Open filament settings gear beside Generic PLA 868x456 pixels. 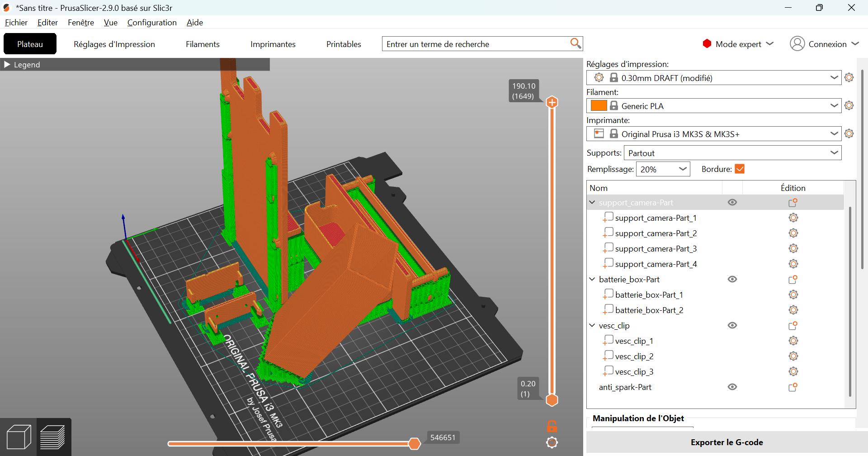849,105
